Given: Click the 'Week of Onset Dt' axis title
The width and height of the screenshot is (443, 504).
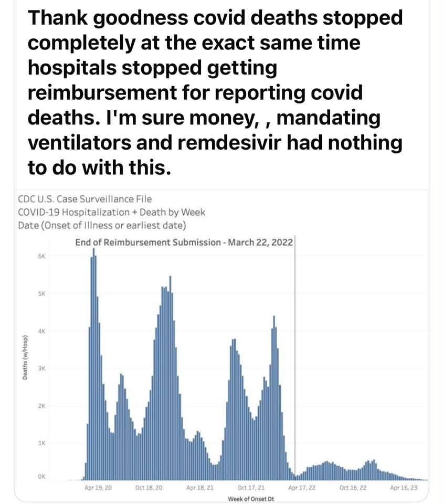Looking at the screenshot, I should (x=251, y=499).
